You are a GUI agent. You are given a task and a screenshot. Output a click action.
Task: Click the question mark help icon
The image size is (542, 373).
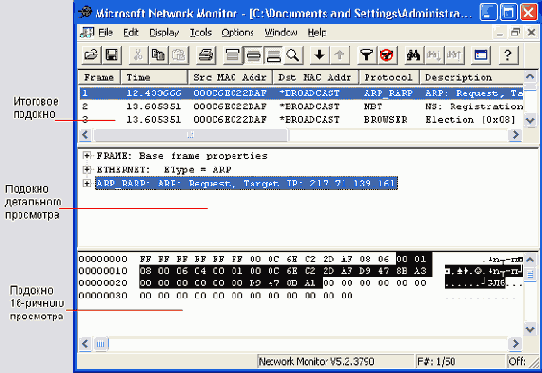click(x=508, y=55)
